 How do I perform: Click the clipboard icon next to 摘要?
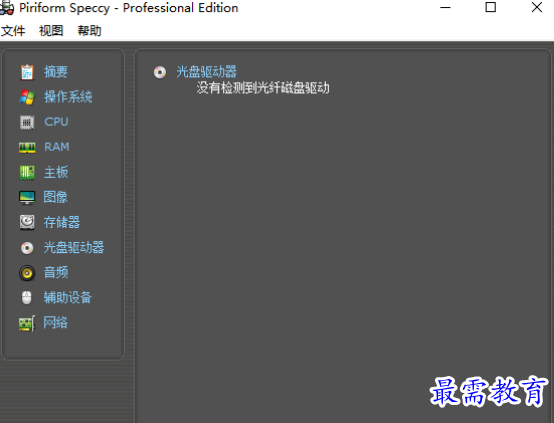click(x=27, y=72)
